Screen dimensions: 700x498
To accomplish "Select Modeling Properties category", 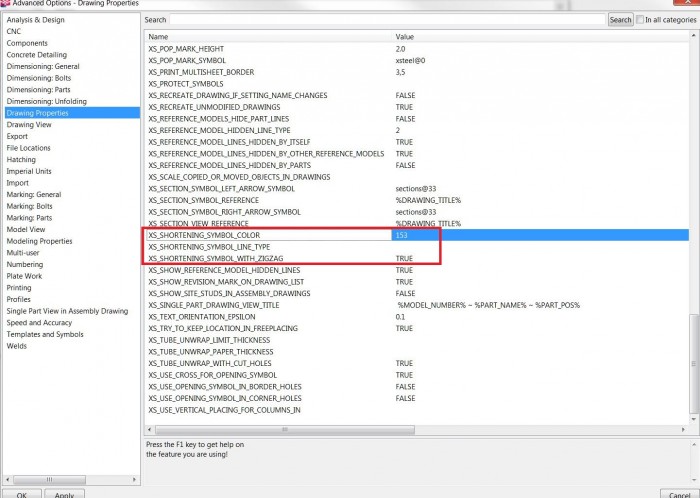I will point(39,241).
